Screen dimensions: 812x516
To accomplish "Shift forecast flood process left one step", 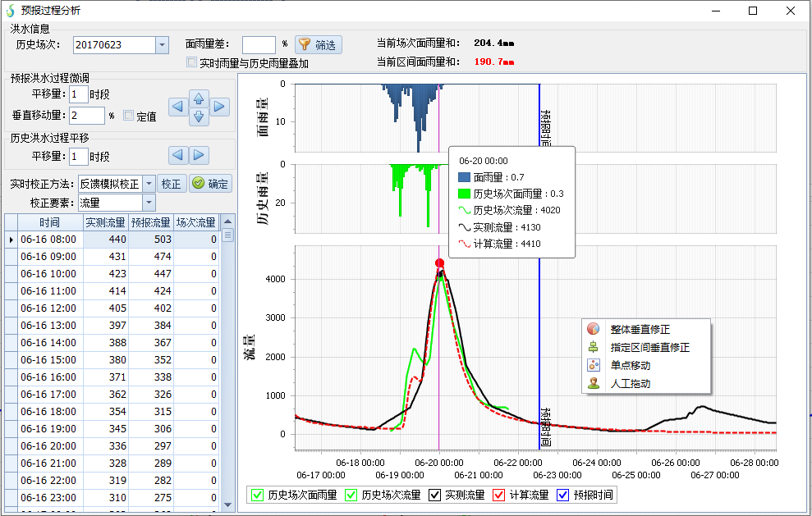I will coord(177,107).
